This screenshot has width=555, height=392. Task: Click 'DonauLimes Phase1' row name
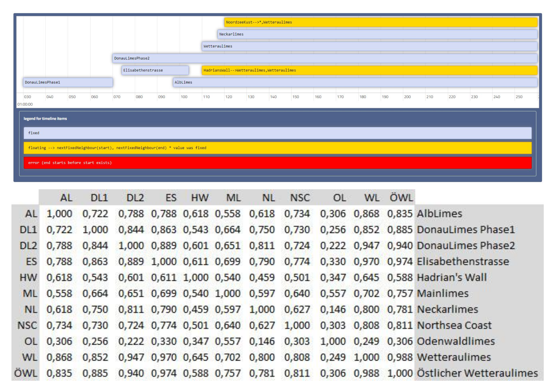click(x=466, y=229)
